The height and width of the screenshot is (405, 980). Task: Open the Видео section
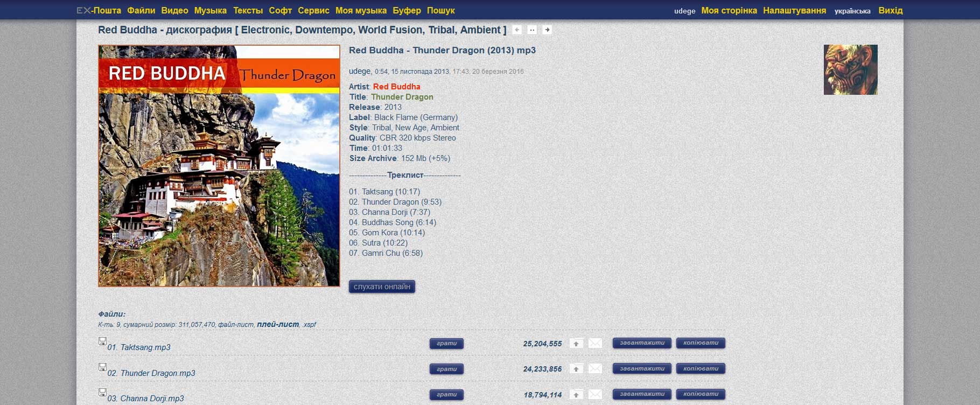(174, 10)
